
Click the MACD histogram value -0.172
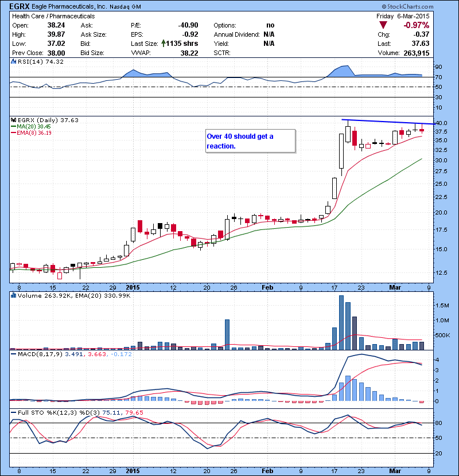coord(121,354)
